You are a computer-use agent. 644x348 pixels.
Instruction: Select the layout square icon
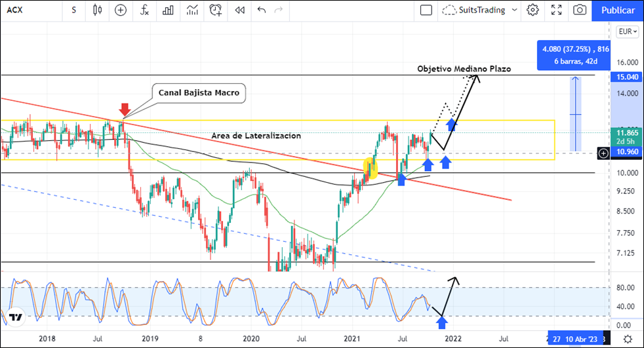tap(426, 10)
